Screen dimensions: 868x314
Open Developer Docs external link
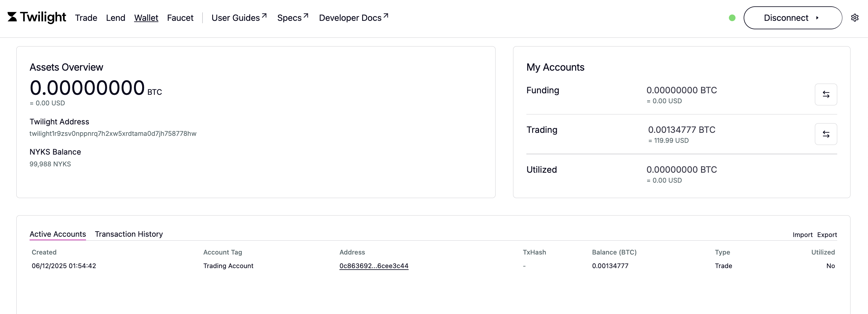tap(353, 18)
